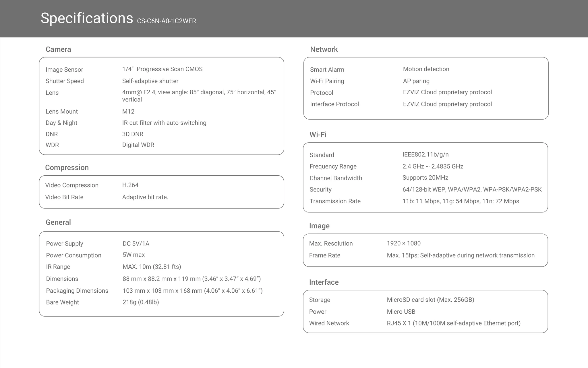Select the Network section heading

[324, 49]
